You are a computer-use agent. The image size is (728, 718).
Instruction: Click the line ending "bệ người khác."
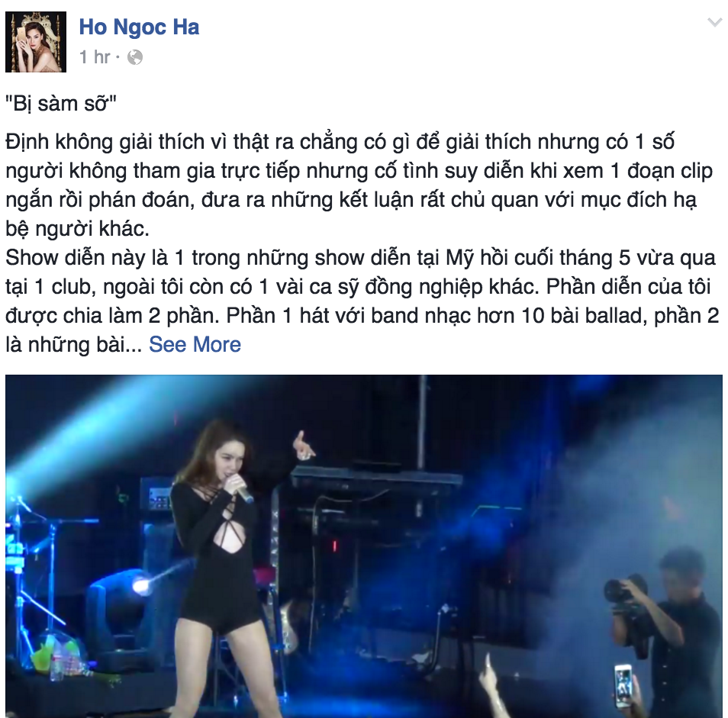(78, 229)
